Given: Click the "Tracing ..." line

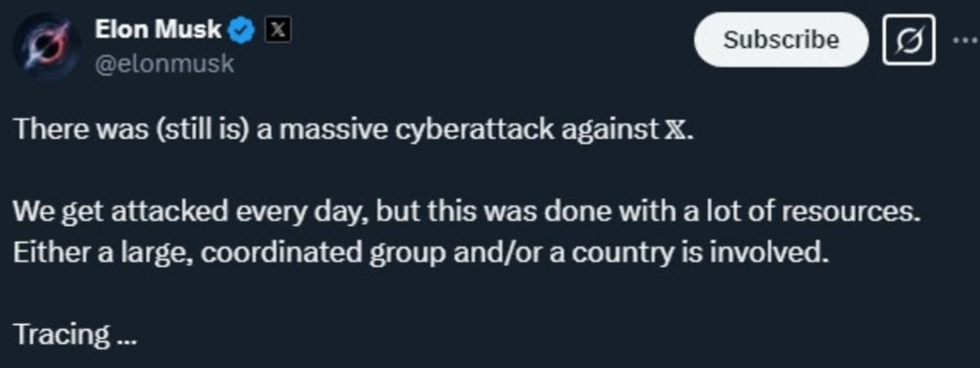Looking at the screenshot, I should tap(75, 336).
